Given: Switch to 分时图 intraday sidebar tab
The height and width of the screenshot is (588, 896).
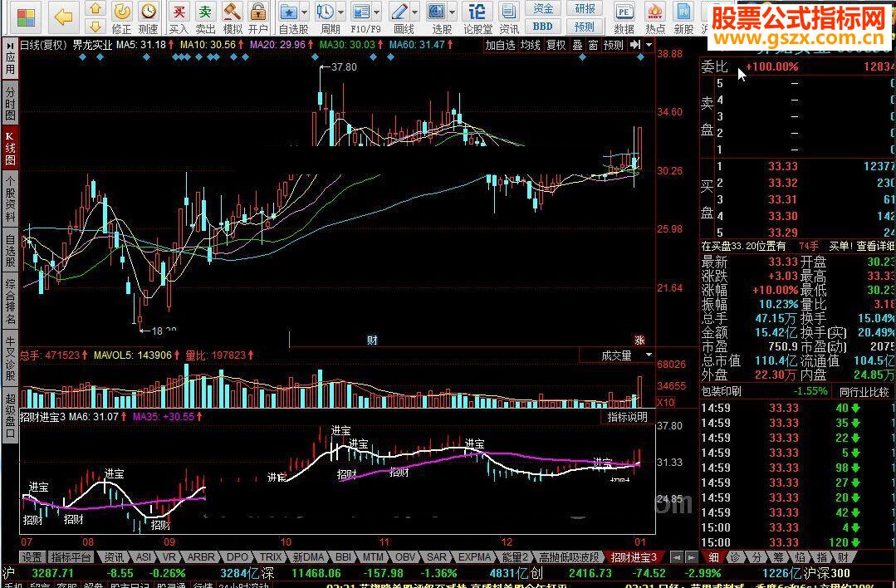Looking at the screenshot, I should point(10,102).
